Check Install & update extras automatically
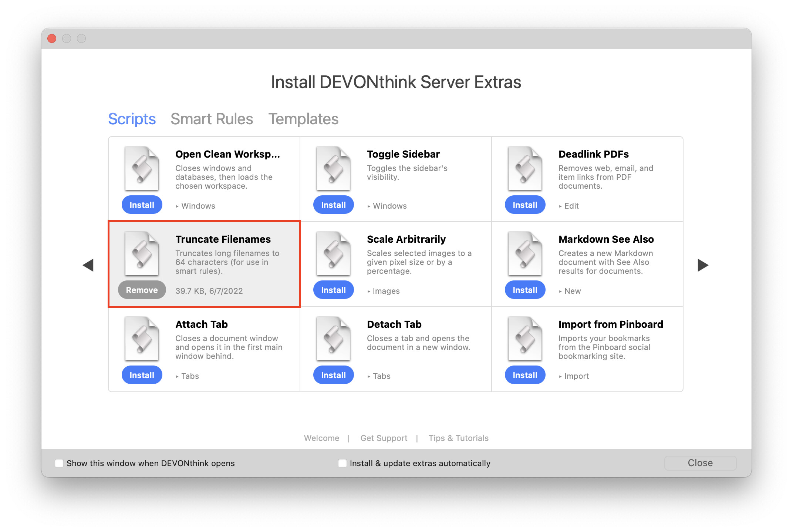 coord(342,463)
